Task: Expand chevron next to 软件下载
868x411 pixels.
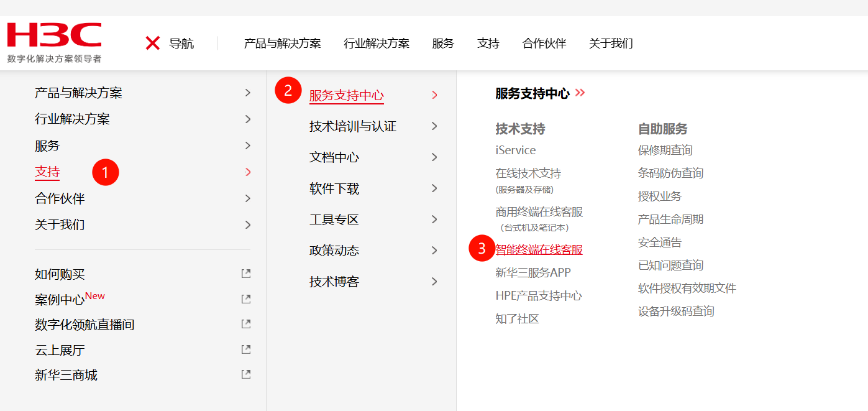Action: click(x=434, y=188)
